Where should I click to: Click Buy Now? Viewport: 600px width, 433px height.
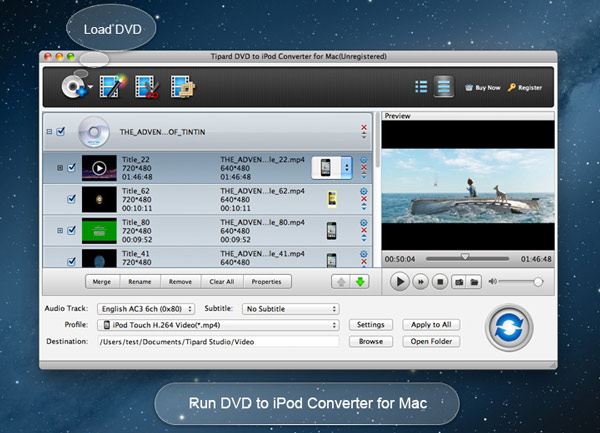point(483,88)
